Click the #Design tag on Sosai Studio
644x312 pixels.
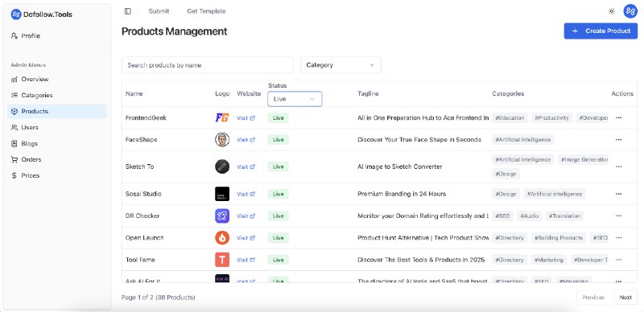click(506, 194)
